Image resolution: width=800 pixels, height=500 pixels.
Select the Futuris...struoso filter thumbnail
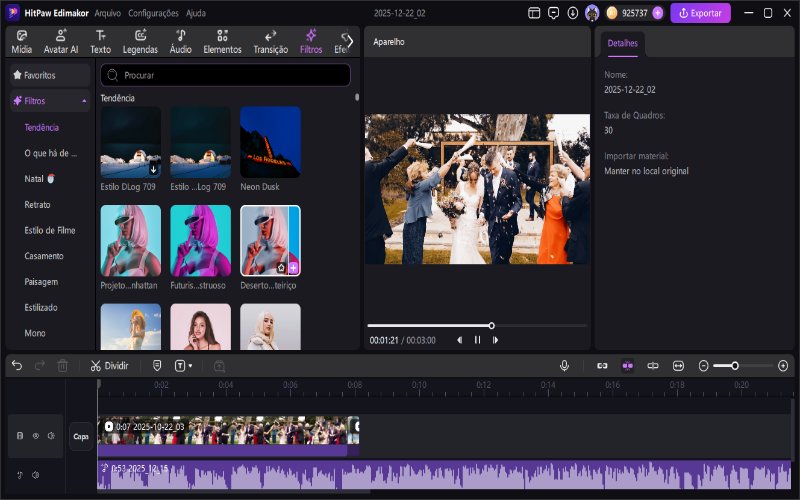pyautogui.click(x=201, y=241)
